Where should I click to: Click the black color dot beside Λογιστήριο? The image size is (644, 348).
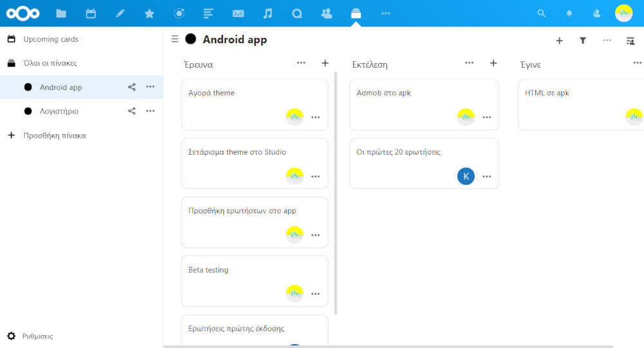(x=28, y=111)
